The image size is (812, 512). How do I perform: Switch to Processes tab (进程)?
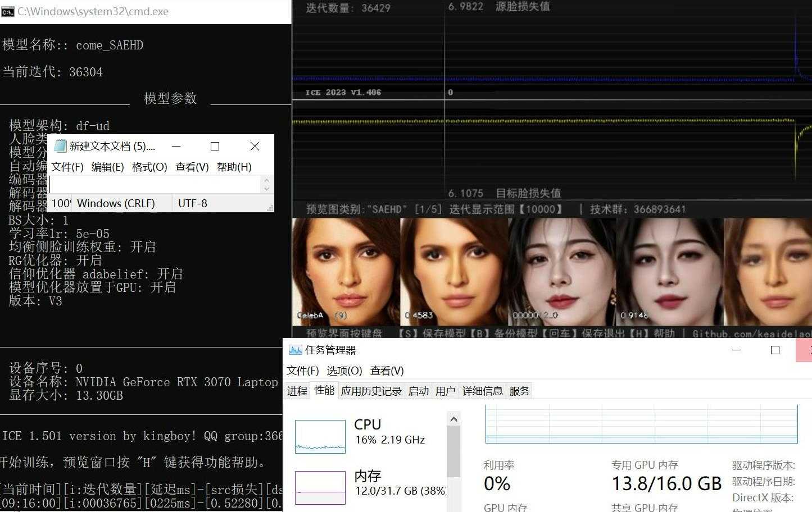[x=297, y=391]
